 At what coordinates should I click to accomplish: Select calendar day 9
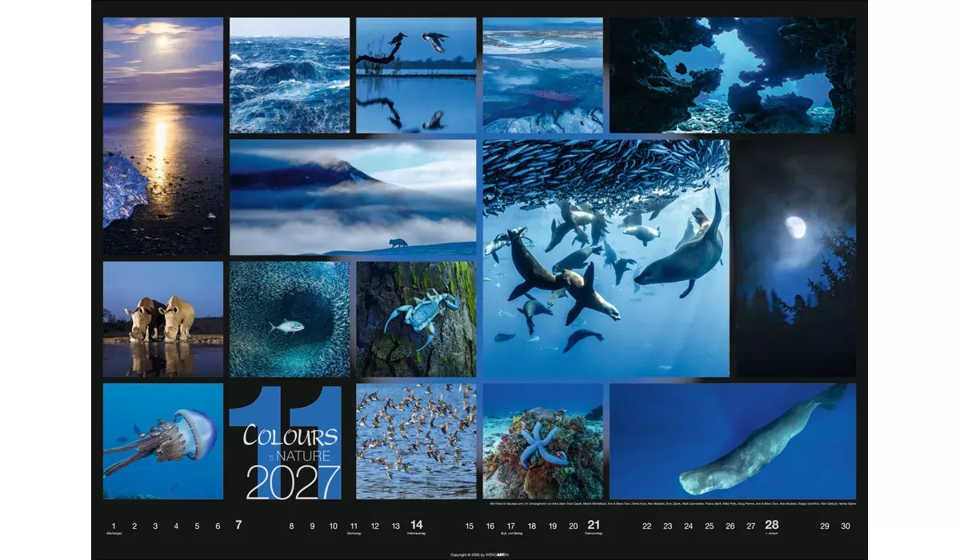(x=312, y=526)
